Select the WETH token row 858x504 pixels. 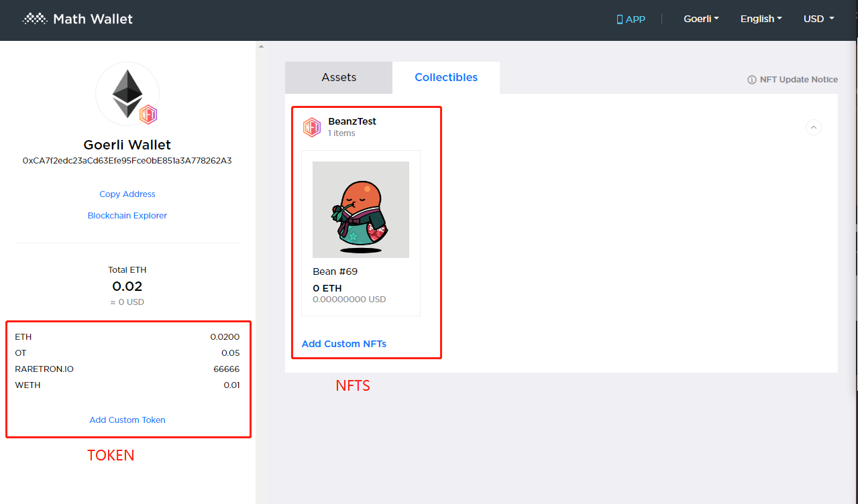[127, 385]
